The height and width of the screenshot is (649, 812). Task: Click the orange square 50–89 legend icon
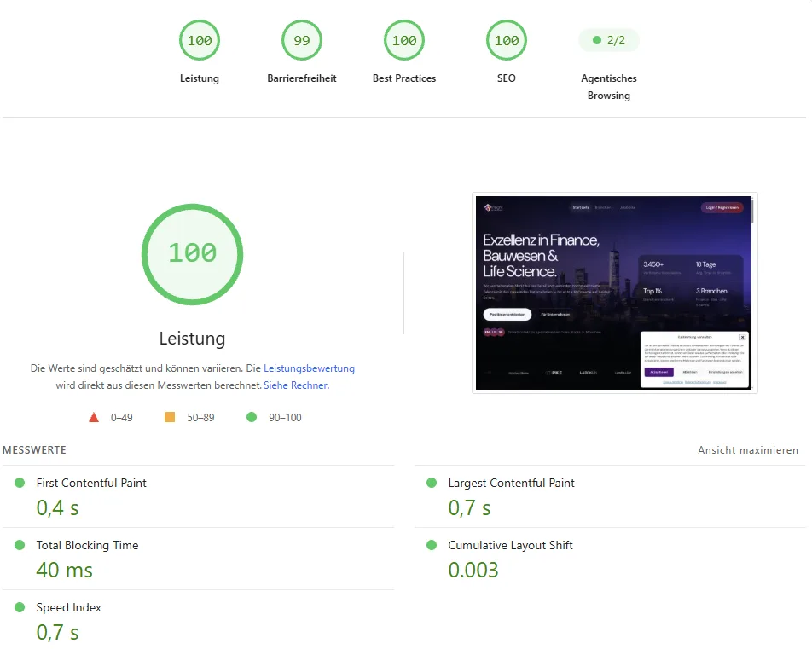coord(170,417)
